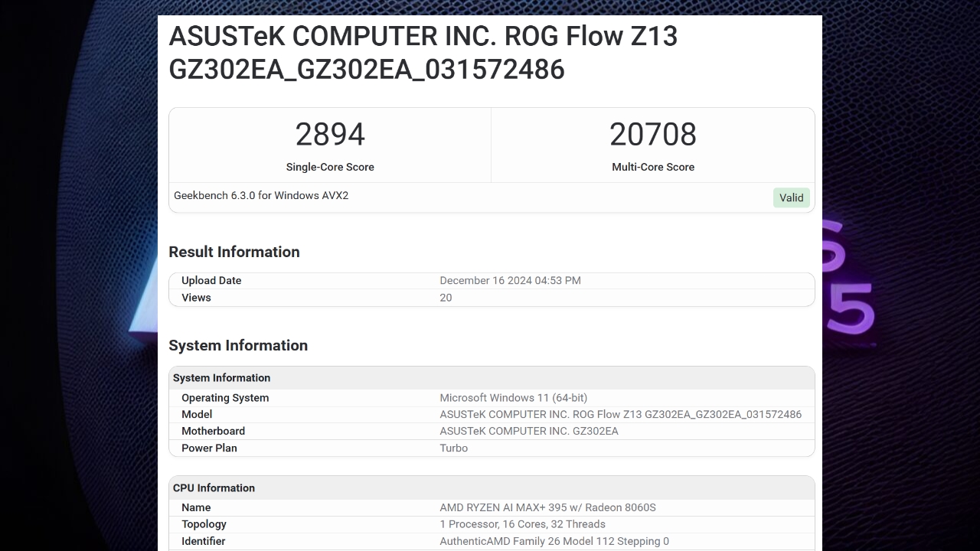Click the Model row label
Viewport: 980px width, 551px height.
[197, 414]
